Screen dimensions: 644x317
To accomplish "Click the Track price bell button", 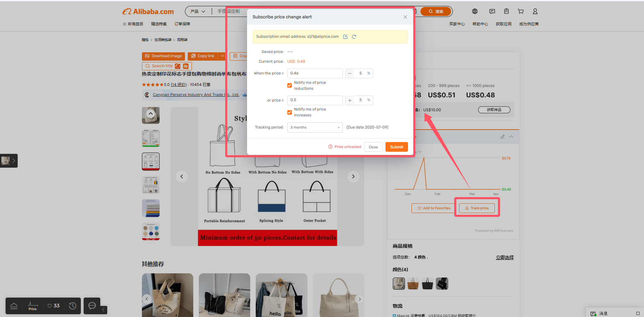I will (477, 208).
